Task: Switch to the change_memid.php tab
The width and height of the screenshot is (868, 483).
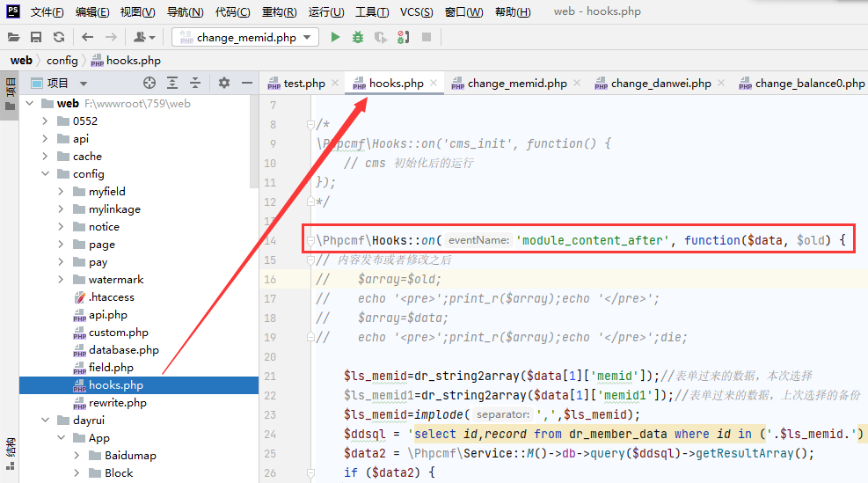Action: click(516, 83)
